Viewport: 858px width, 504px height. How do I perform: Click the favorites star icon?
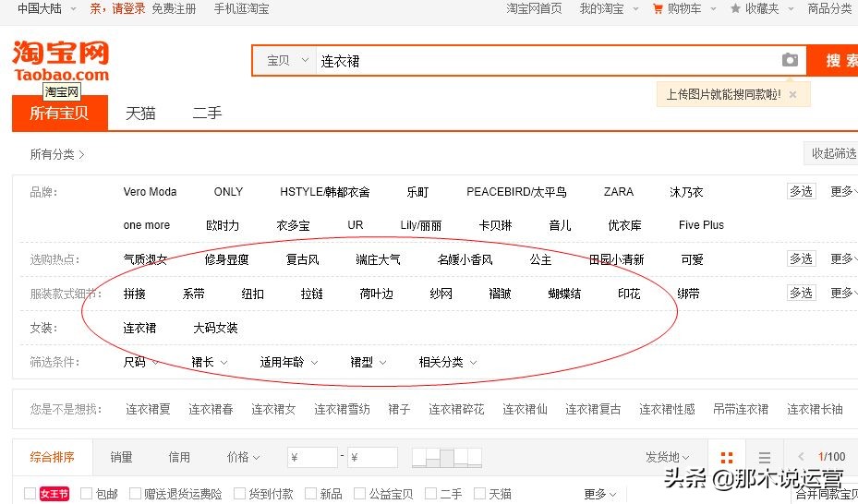pyautogui.click(x=735, y=8)
